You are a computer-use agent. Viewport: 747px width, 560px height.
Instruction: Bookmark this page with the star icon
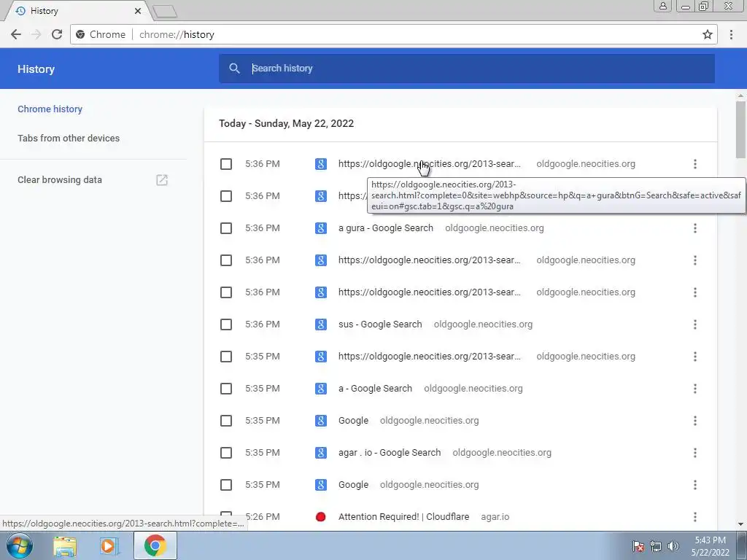click(x=708, y=34)
